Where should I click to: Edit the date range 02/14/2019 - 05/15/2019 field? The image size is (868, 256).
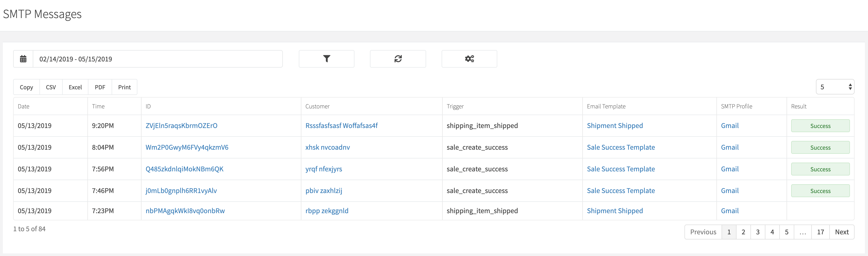(x=157, y=59)
